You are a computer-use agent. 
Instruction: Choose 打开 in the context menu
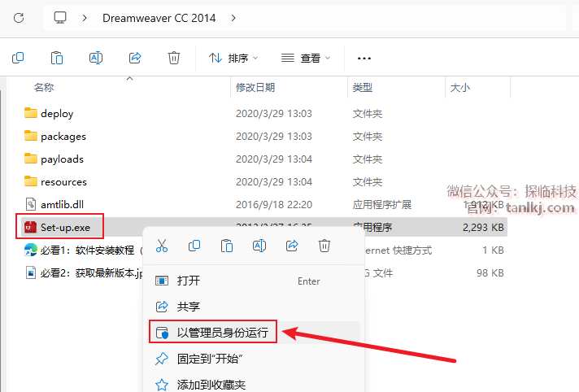click(254, 281)
